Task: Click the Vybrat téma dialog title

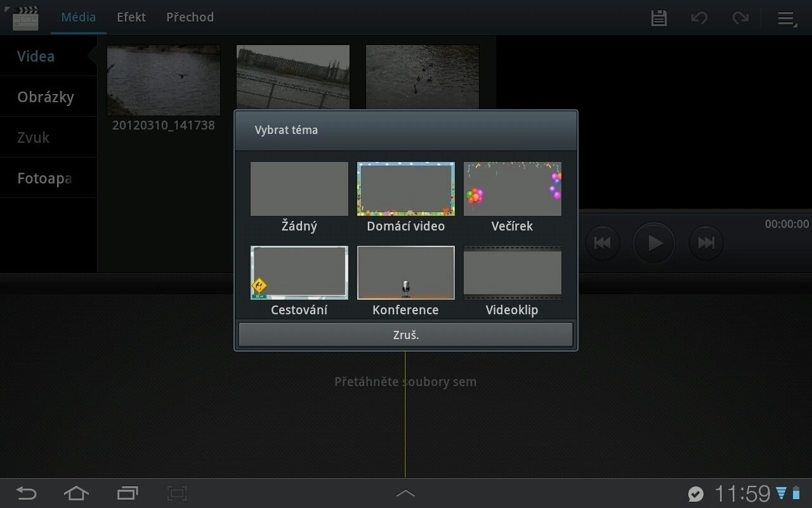Action: click(x=286, y=130)
